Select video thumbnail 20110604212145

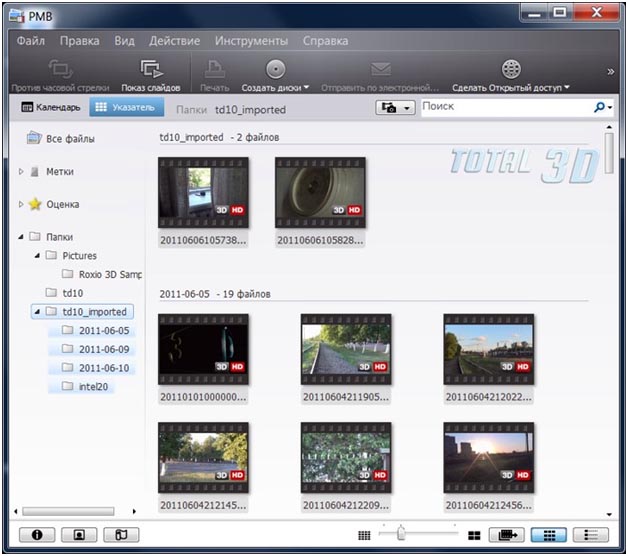point(203,457)
